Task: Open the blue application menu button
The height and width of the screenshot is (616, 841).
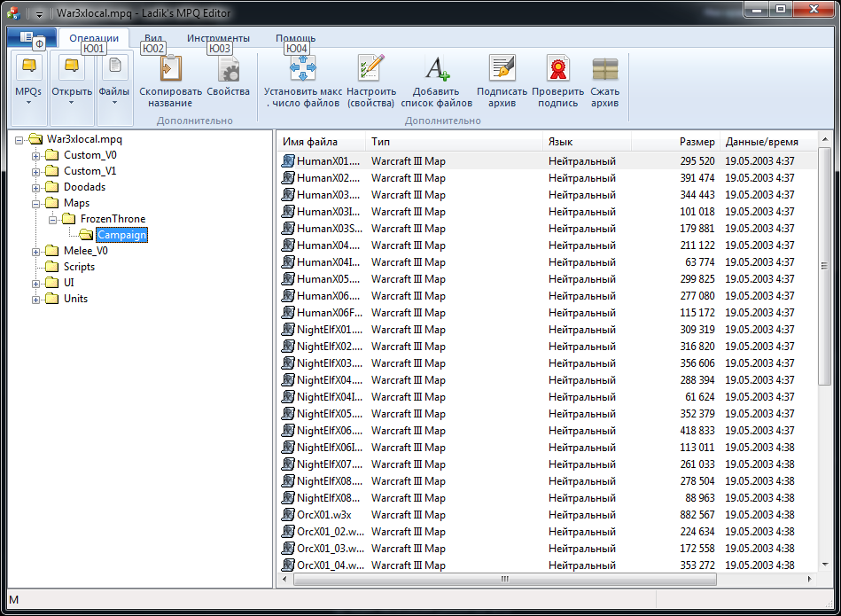Action: (x=32, y=37)
